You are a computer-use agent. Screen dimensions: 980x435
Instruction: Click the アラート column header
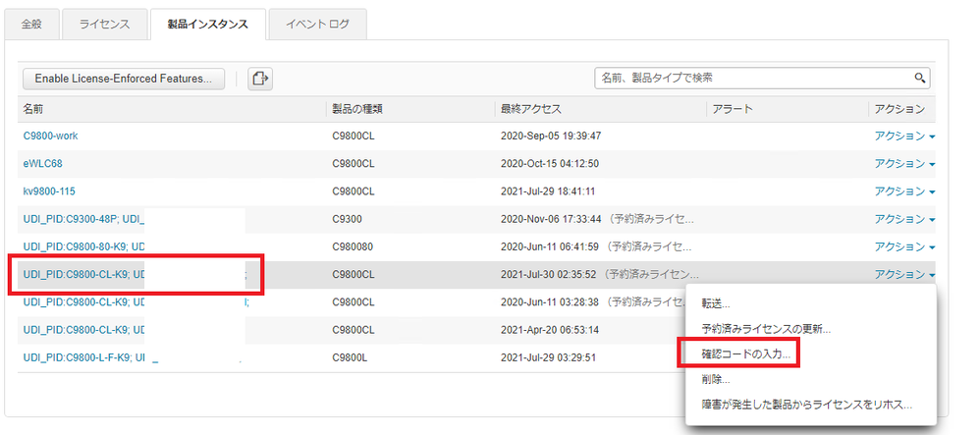click(733, 109)
